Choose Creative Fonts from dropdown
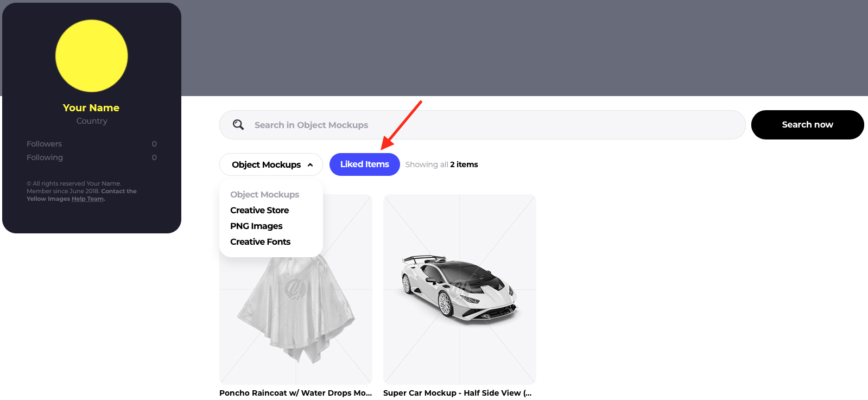This screenshot has width=868, height=400. click(x=260, y=242)
